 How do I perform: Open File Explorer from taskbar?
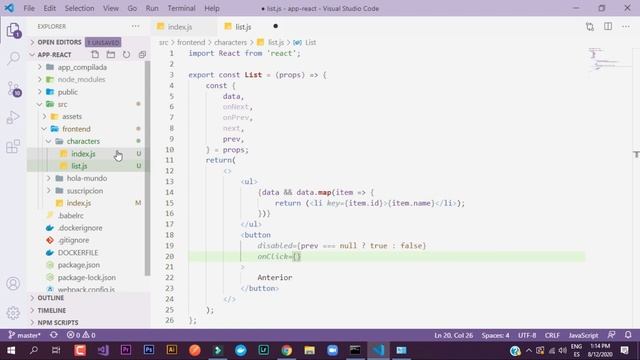[309, 350]
